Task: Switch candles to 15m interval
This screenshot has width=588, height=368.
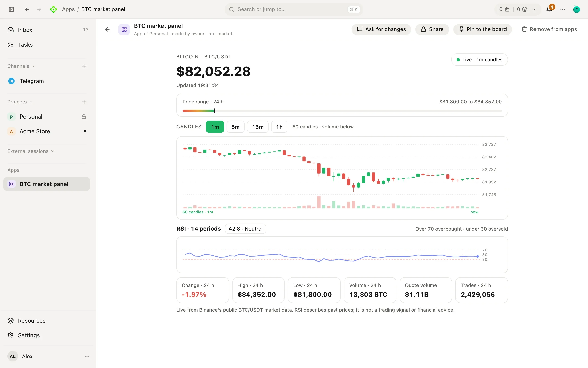Action: [258, 127]
